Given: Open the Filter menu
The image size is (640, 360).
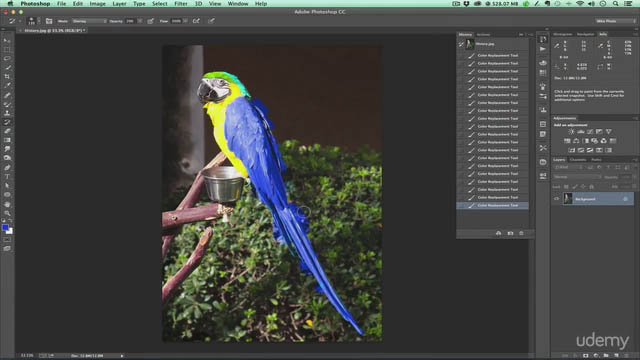Looking at the screenshot, I should 181,4.
